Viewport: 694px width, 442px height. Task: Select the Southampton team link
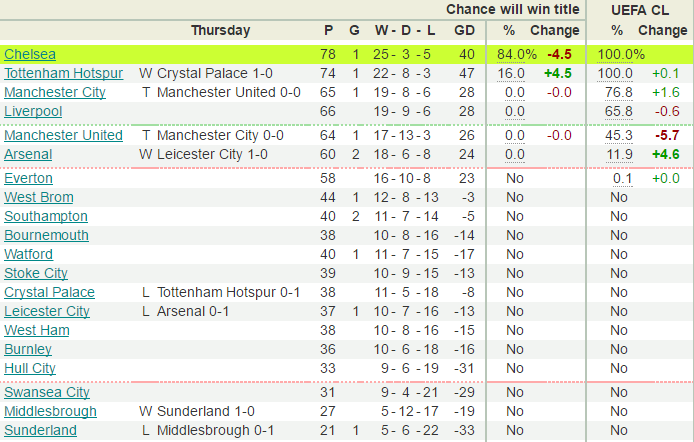(x=46, y=216)
